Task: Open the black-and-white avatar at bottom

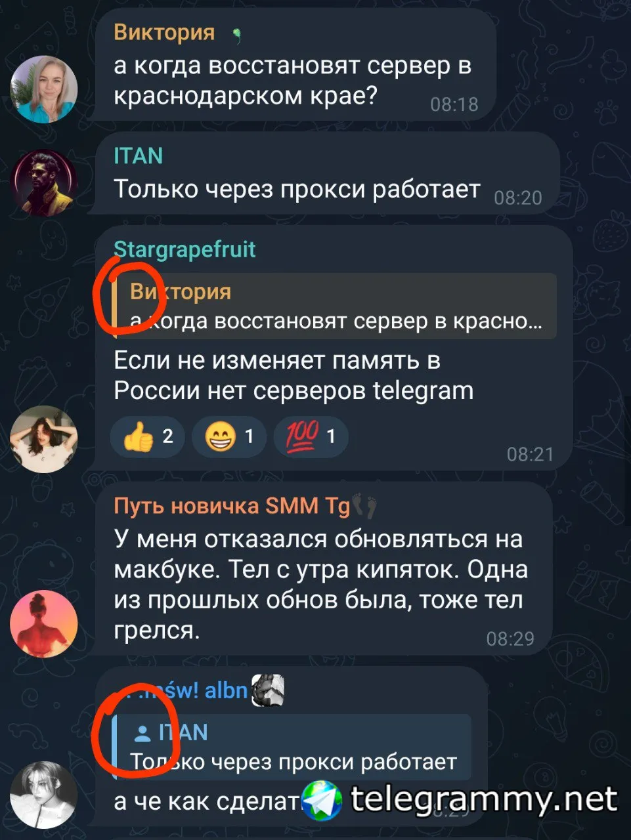Action: 44,795
